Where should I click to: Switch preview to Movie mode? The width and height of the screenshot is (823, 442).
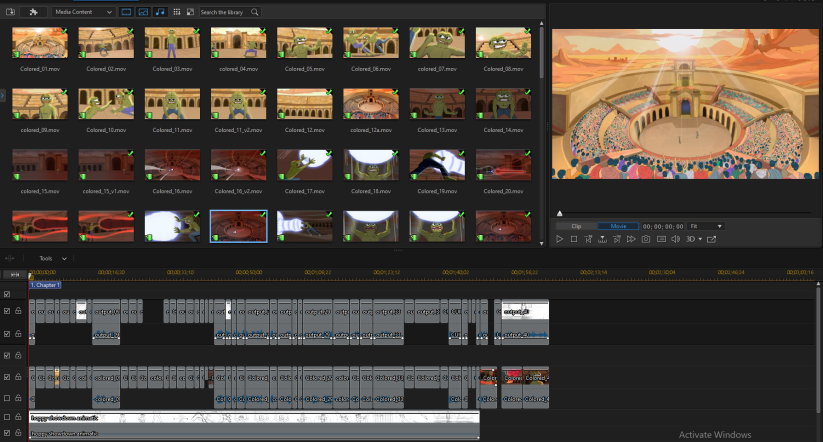click(618, 226)
